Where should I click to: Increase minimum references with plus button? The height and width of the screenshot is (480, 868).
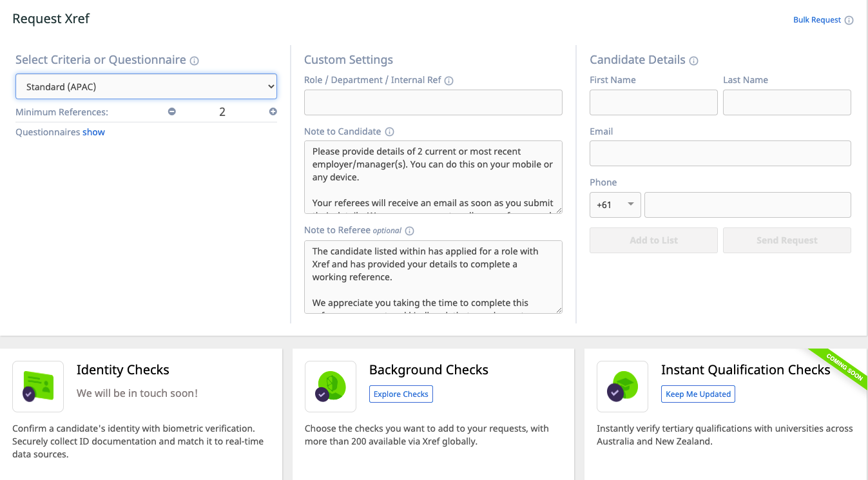[273, 111]
